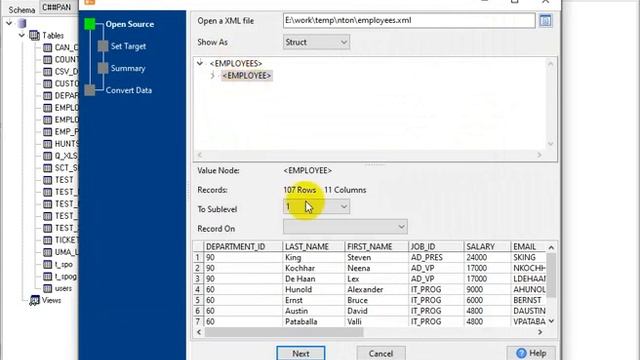Click the EMAIL column header
The height and width of the screenshot is (360, 640).
pos(528,247)
